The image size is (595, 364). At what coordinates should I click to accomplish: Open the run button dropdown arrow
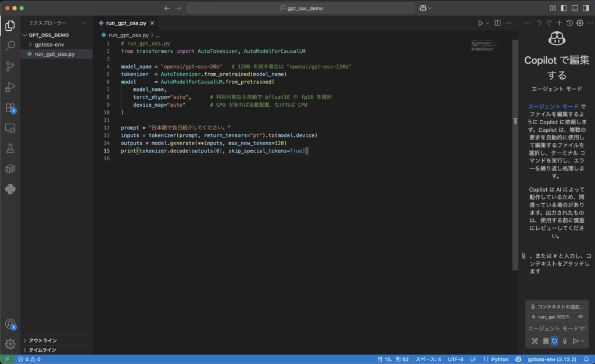pos(488,23)
